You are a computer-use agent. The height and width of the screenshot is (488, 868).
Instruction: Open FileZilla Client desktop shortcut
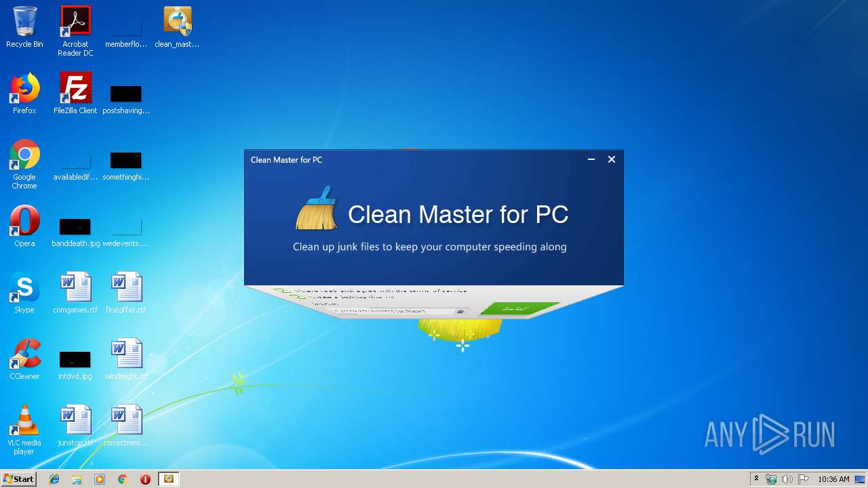click(75, 94)
